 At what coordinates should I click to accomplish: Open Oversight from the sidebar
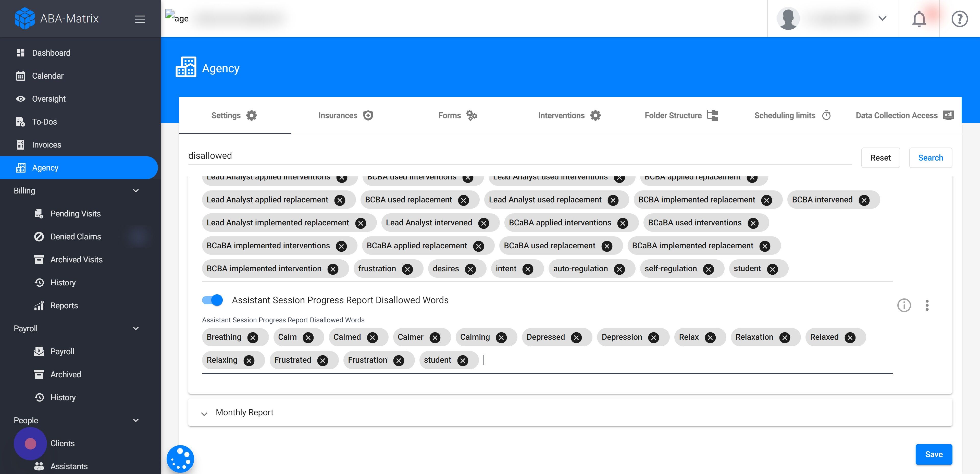[x=49, y=99]
